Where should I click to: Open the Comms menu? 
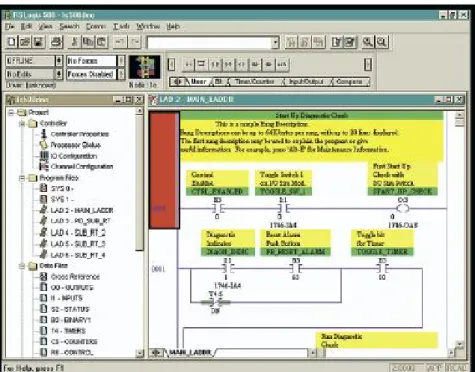tap(96, 26)
